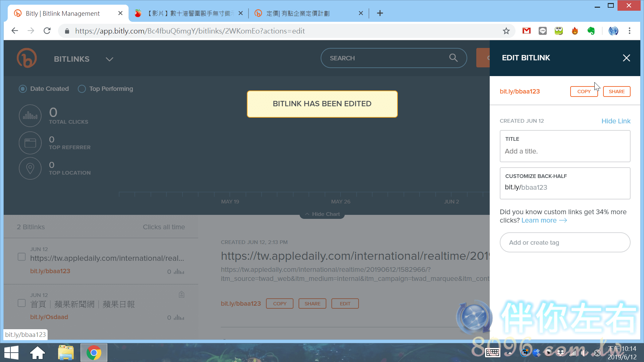Reload the current page
The width and height of the screenshot is (644, 362).
click(x=47, y=31)
